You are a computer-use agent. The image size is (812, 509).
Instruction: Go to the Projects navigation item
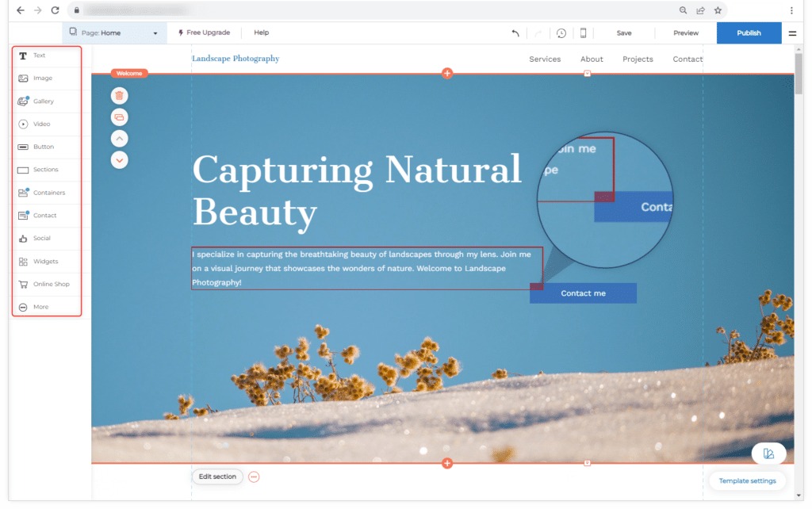pyautogui.click(x=638, y=59)
